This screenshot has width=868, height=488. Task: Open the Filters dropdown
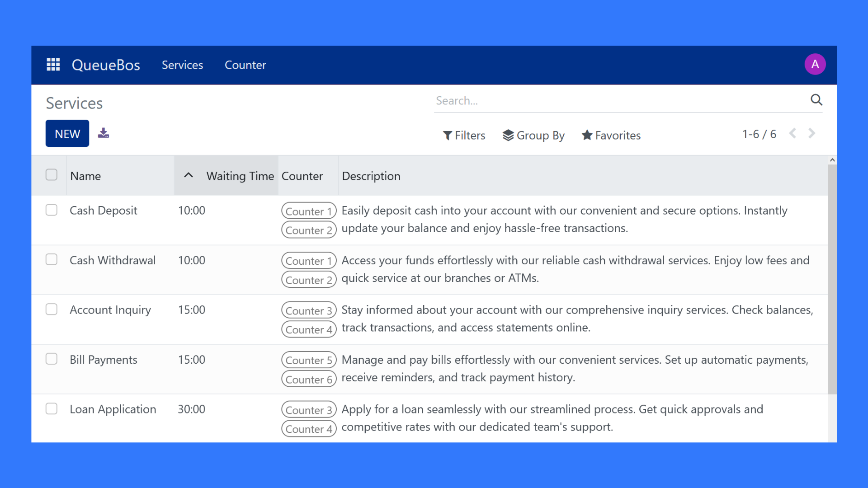tap(464, 135)
